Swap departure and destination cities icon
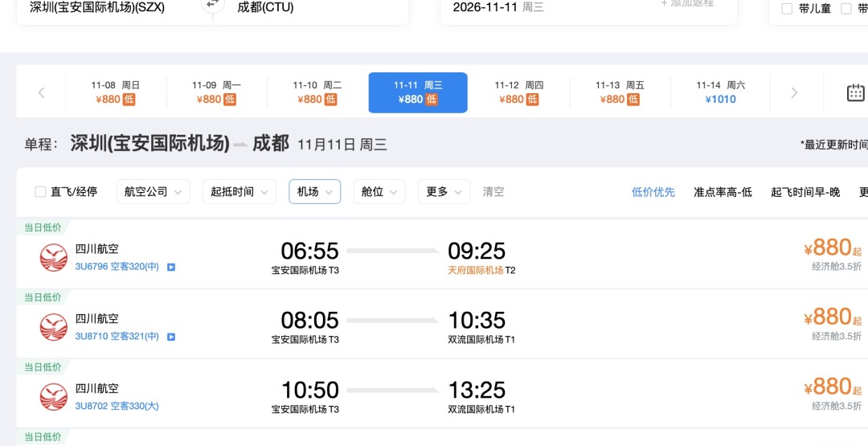 click(x=213, y=5)
